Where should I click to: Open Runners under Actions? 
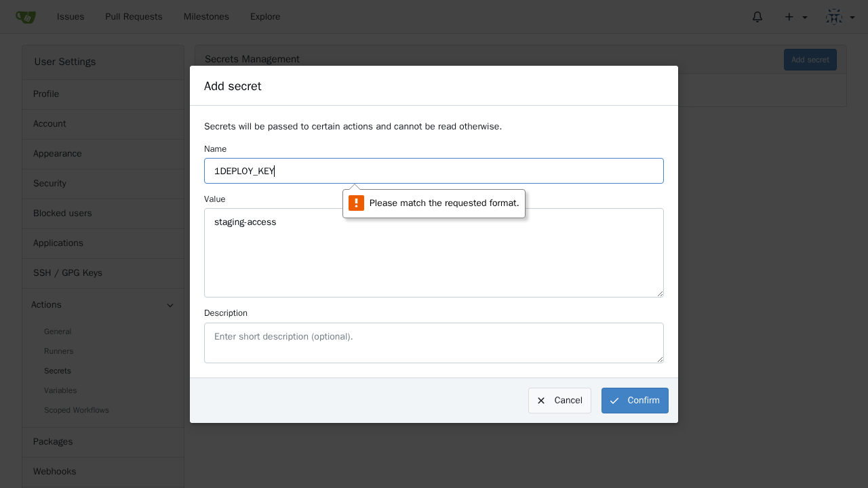pos(58,351)
